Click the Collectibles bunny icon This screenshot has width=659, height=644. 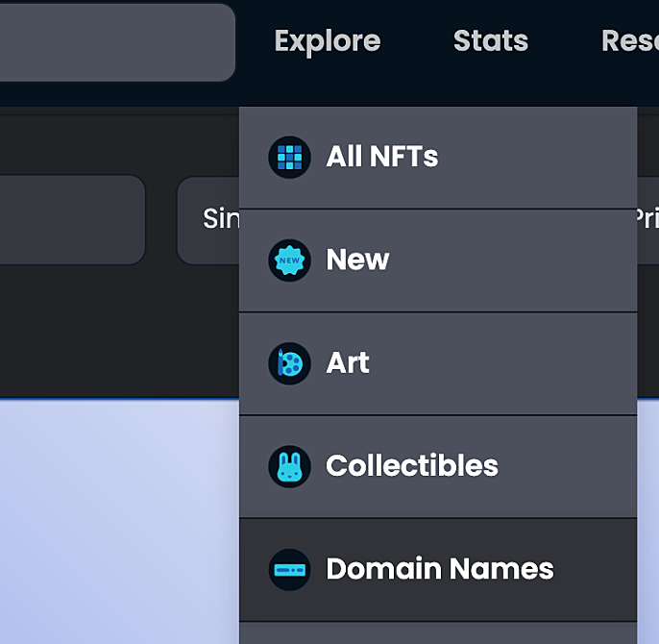tap(289, 466)
